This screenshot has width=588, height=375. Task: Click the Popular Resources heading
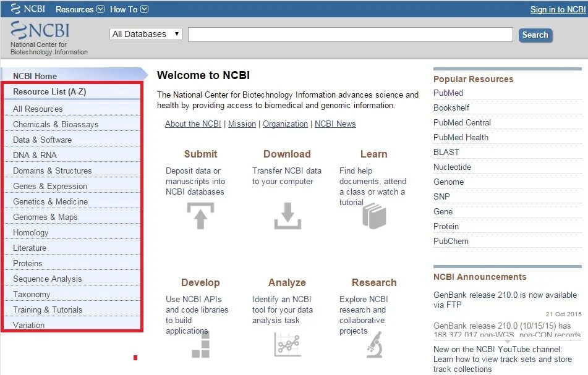pyautogui.click(x=473, y=79)
